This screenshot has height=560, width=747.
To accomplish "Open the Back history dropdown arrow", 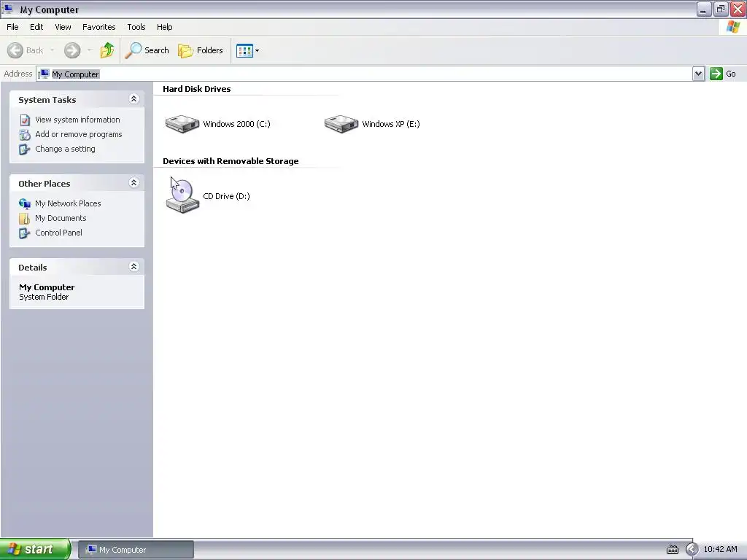I will coord(52,50).
